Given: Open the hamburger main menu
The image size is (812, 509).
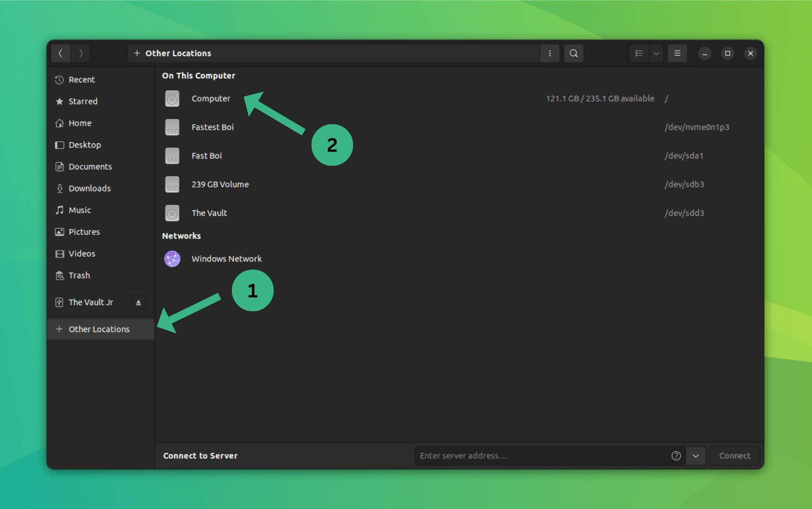Looking at the screenshot, I should pyautogui.click(x=677, y=53).
